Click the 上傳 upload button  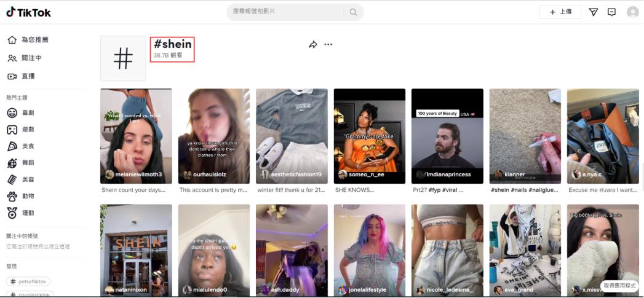click(560, 12)
